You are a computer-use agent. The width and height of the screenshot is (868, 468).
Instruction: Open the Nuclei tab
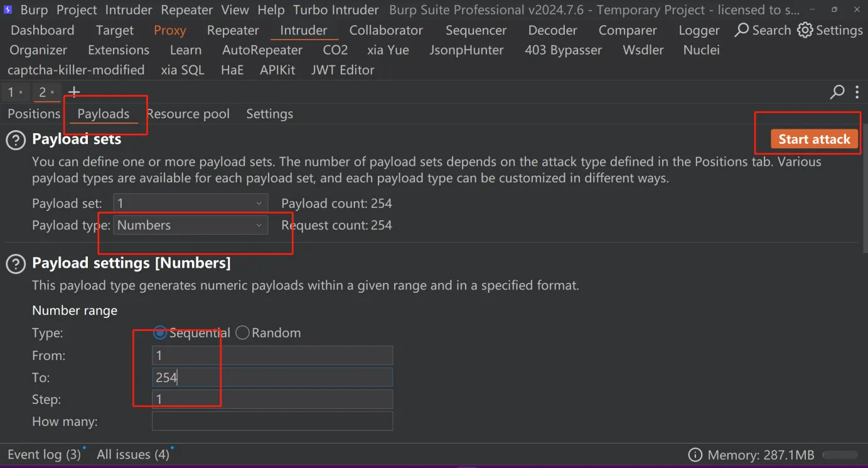coord(702,50)
